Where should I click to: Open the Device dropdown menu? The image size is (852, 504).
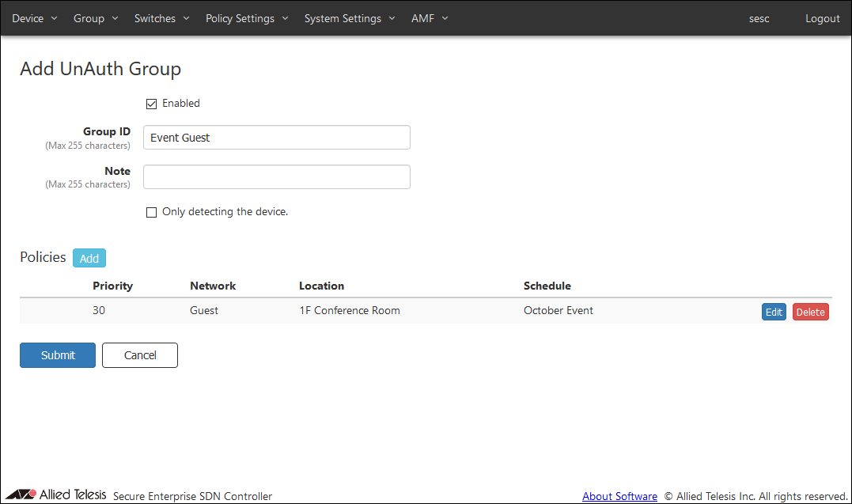35,18
